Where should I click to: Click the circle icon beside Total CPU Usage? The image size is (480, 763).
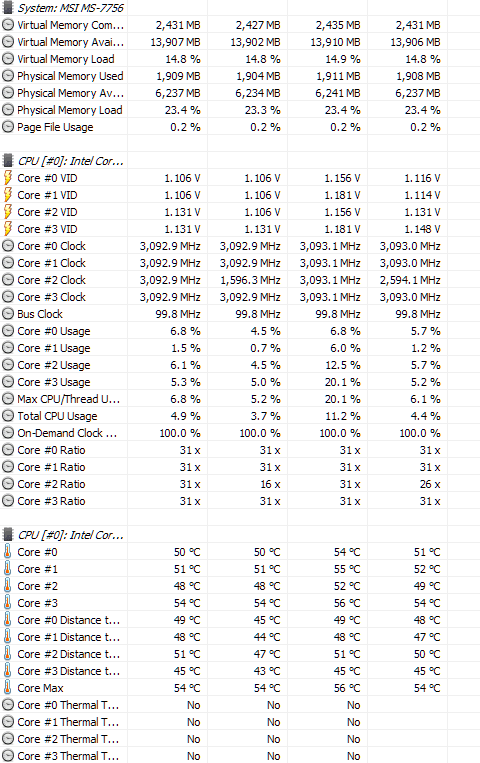[x=8, y=416]
